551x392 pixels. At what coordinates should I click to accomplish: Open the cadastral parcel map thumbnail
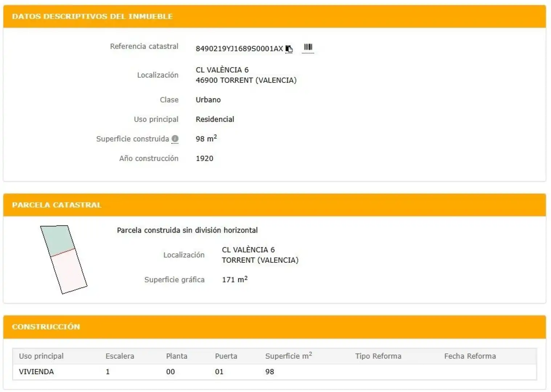(x=64, y=259)
